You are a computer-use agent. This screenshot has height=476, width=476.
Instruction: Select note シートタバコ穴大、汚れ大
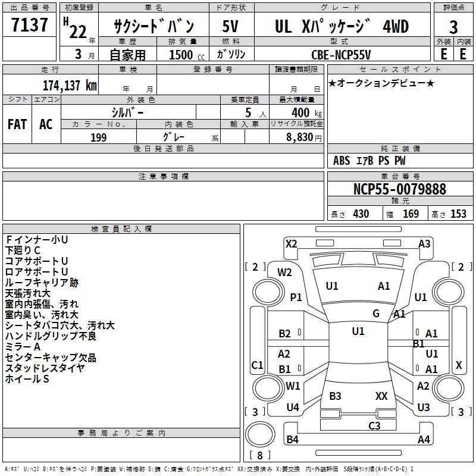(x=60, y=325)
